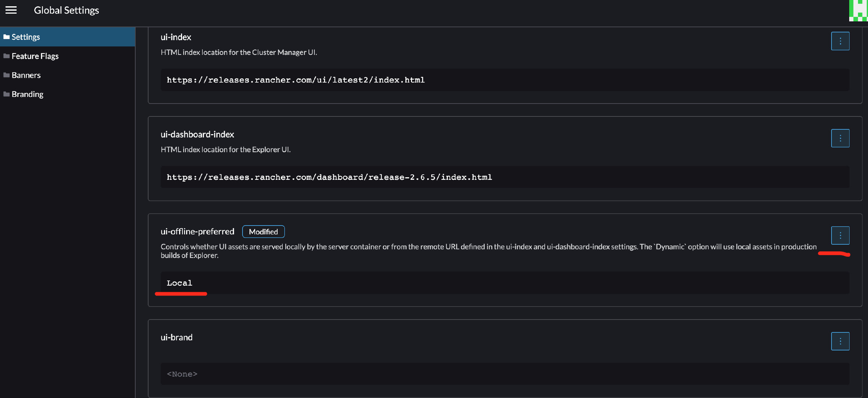Select Settings in the sidebar
The height and width of the screenshot is (398, 868).
26,37
